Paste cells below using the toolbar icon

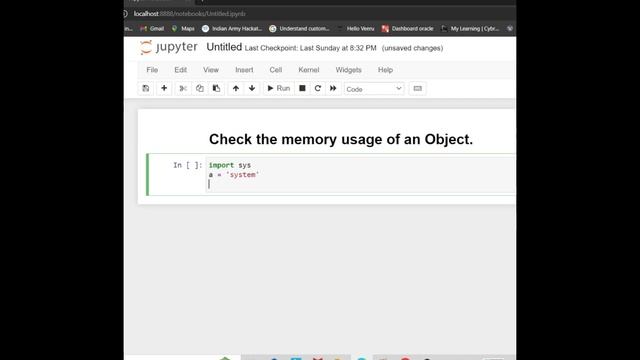(x=216, y=89)
